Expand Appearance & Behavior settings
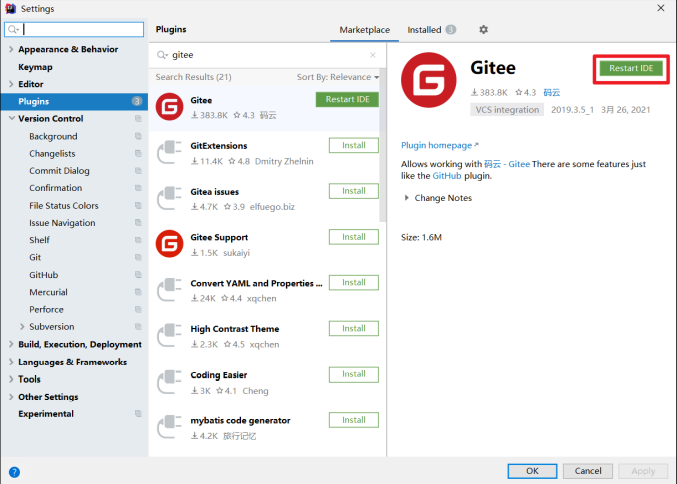Screen dimensions: 677x484 click(11, 49)
